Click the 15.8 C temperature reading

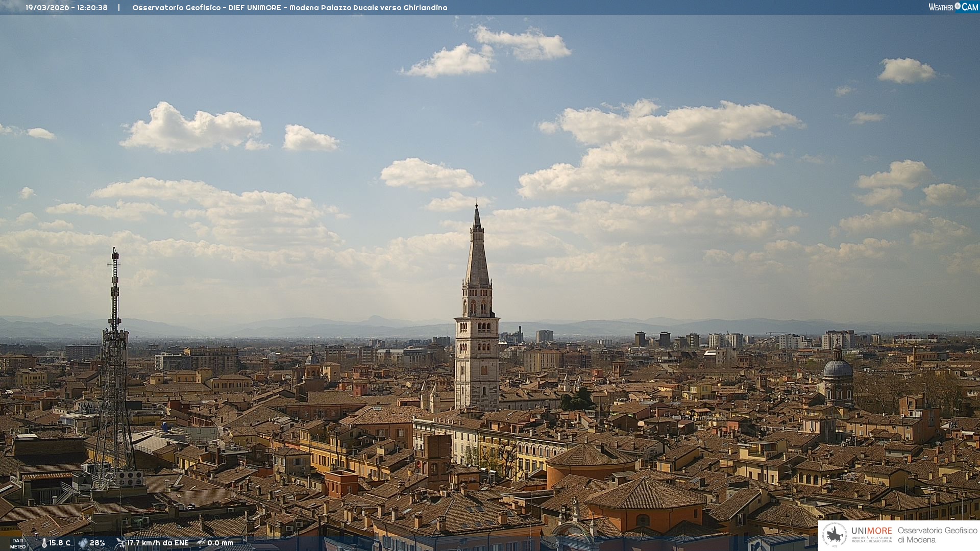pos(60,543)
